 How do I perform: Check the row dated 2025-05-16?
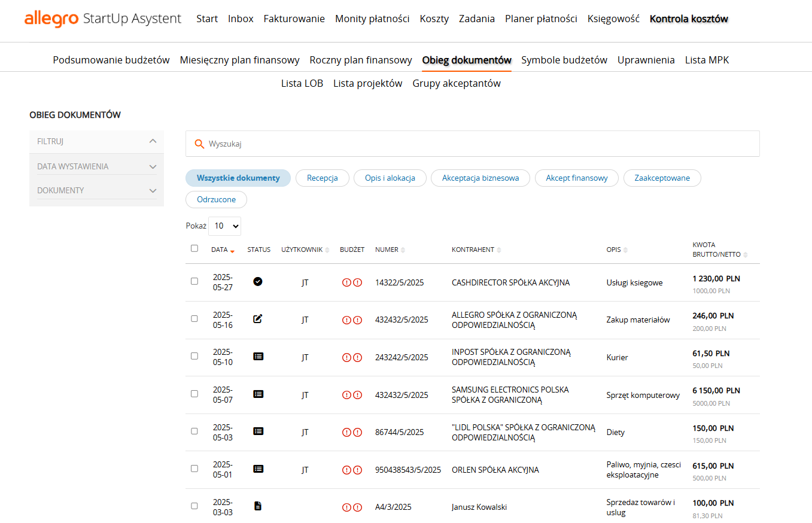click(x=194, y=319)
